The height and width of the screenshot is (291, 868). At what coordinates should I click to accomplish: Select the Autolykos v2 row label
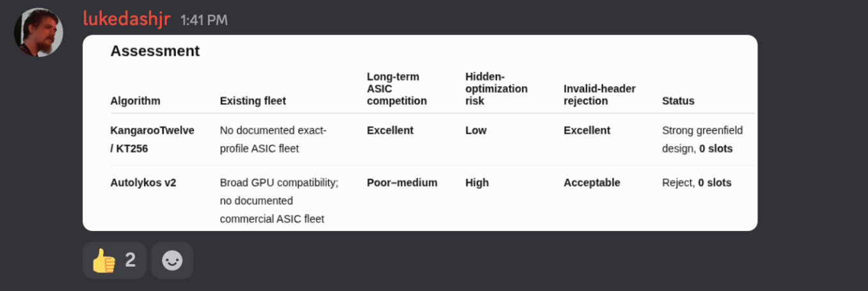(x=143, y=183)
